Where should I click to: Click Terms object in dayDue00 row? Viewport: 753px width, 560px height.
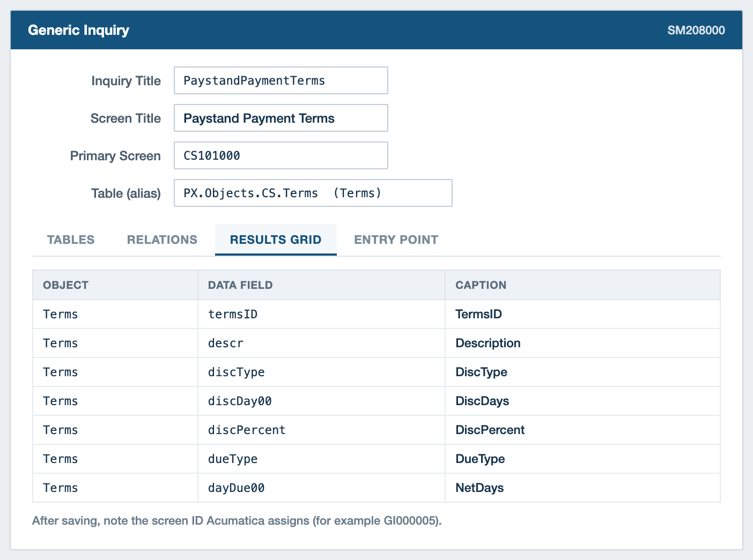(x=115, y=488)
